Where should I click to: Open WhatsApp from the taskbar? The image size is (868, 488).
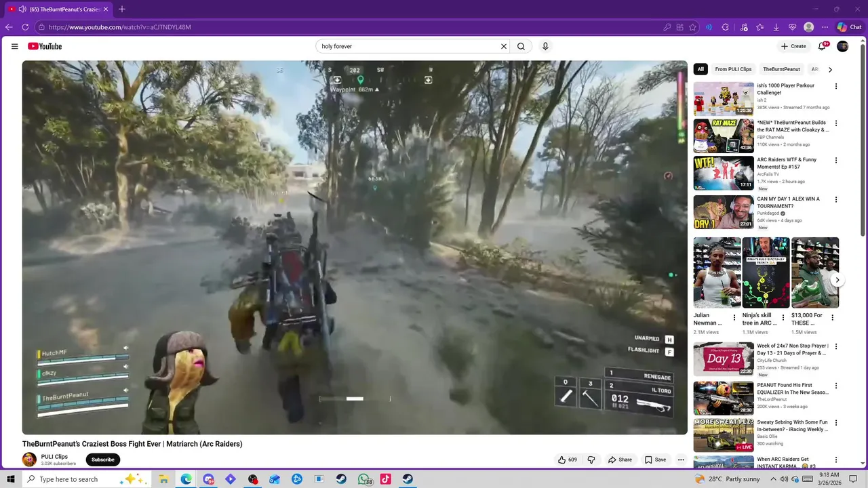[x=363, y=479]
